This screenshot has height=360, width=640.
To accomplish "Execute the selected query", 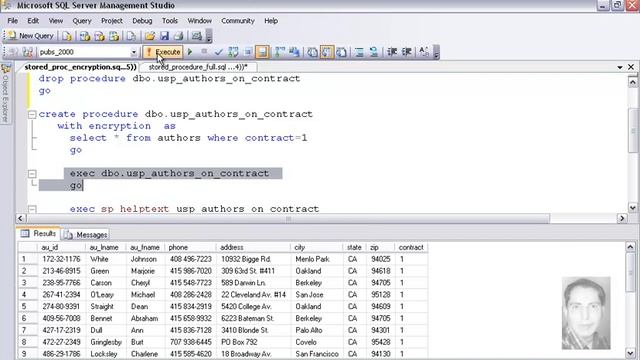I will [163, 52].
